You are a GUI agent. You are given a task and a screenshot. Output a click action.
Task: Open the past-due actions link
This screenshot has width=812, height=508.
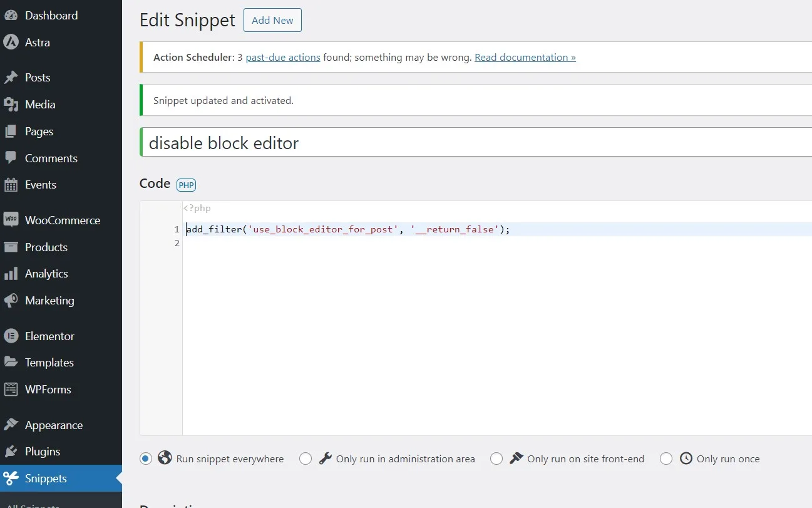point(283,57)
